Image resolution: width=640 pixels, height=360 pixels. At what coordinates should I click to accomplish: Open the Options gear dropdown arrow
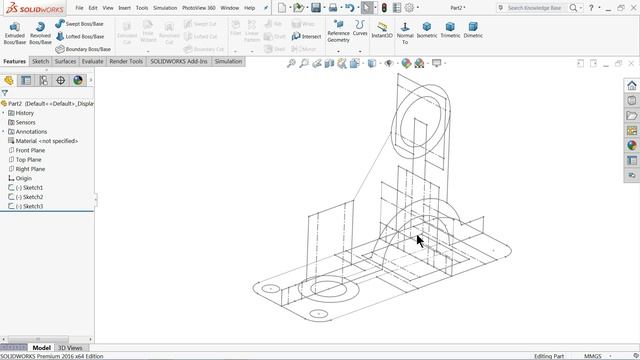click(418, 8)
